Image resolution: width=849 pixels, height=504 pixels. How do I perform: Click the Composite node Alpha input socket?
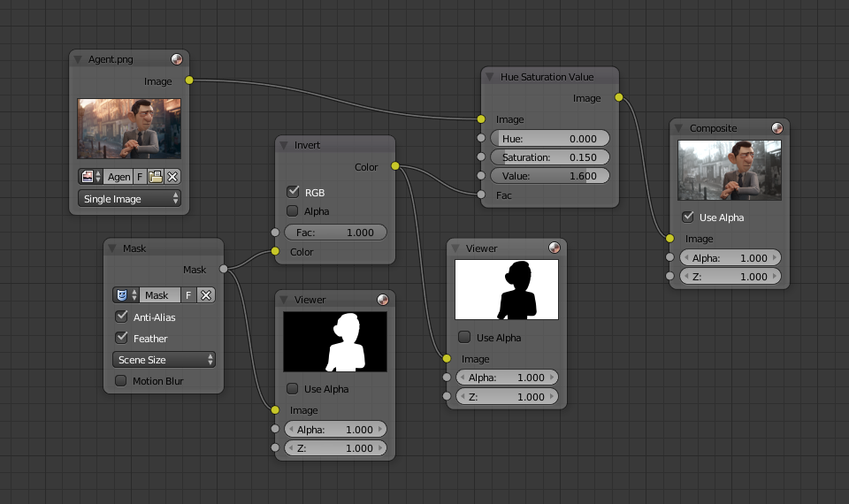click(669, 257)
